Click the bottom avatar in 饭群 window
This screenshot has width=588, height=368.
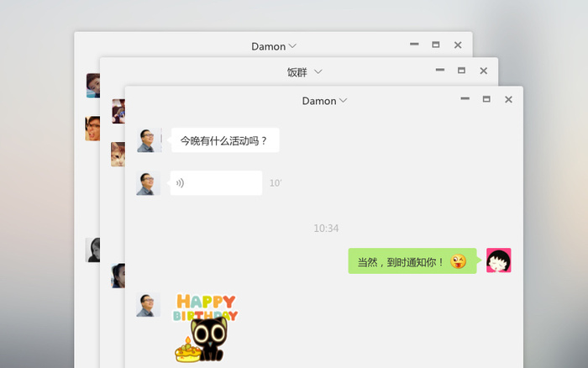tap(118, 276)
